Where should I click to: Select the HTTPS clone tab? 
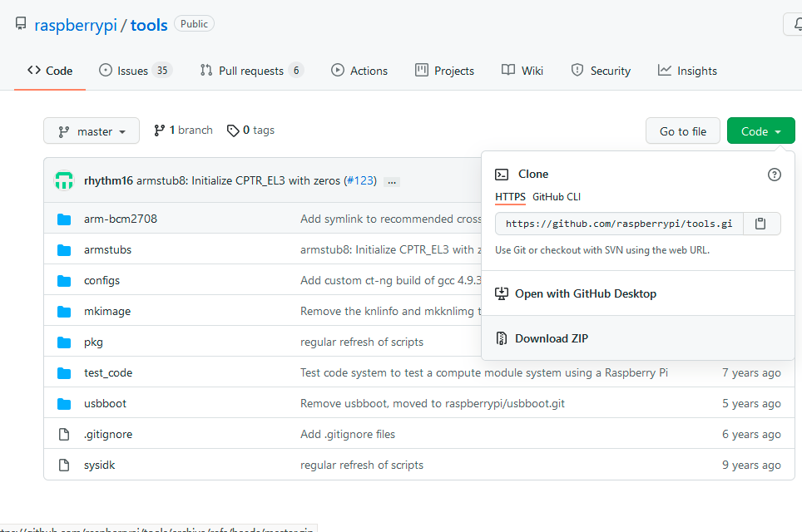point(510,197)
